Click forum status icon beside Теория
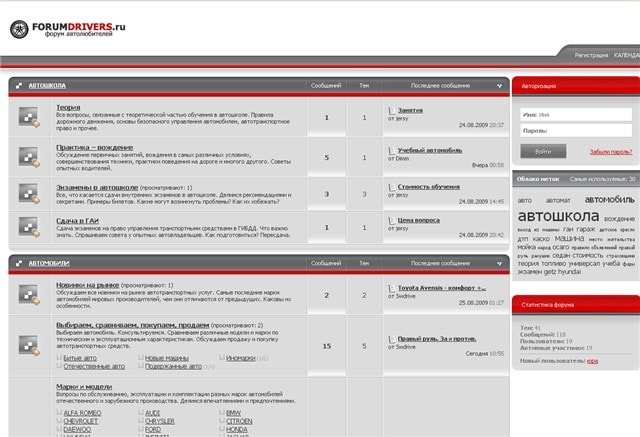Screen dimensions: 640x437 29,117
